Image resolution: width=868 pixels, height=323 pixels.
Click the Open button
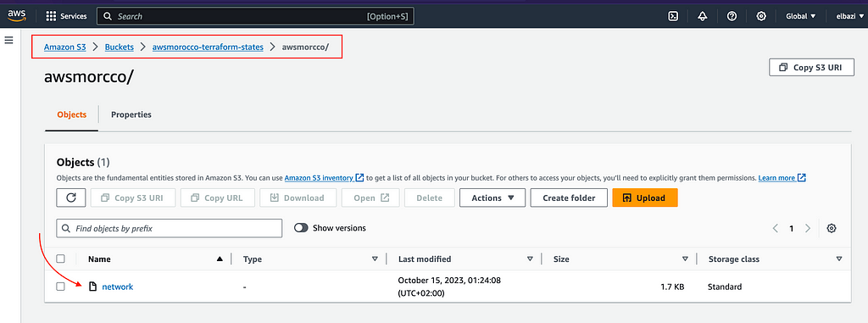(370, 198)
